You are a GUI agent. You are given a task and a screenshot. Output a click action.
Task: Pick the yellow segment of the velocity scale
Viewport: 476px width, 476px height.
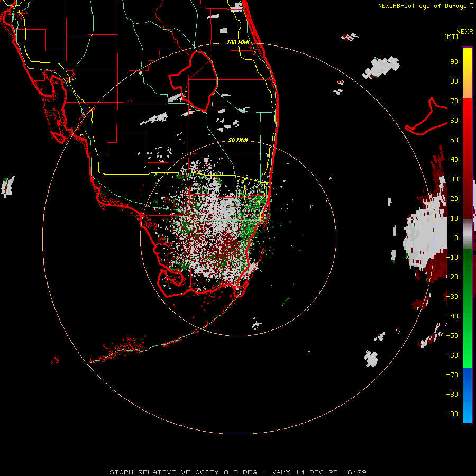467,72
